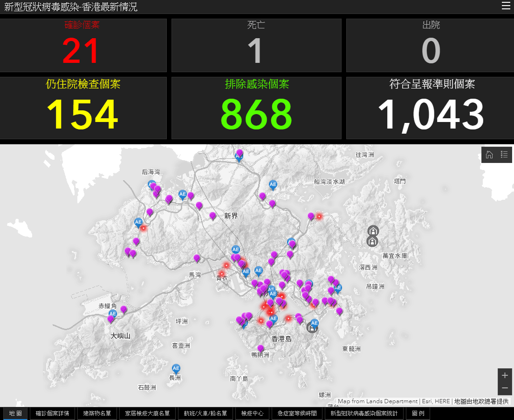This screenshot has height=420, width=514.
Task: Open the 確診個案詳情 tab
Action: pyautogui.click(x=52, y=413)
